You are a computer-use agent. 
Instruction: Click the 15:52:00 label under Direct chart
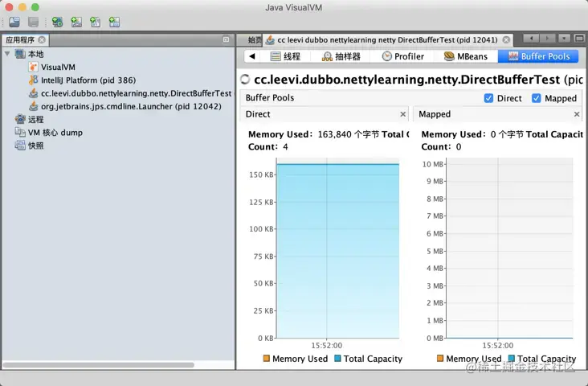[327, 345]
